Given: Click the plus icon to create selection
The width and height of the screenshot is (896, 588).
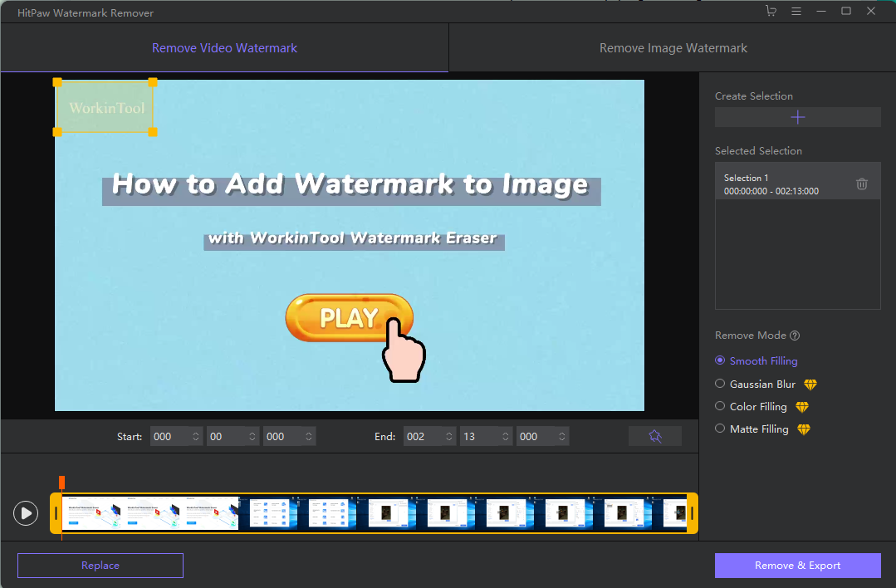Looking at the screenshot, I should click(797, 117).
